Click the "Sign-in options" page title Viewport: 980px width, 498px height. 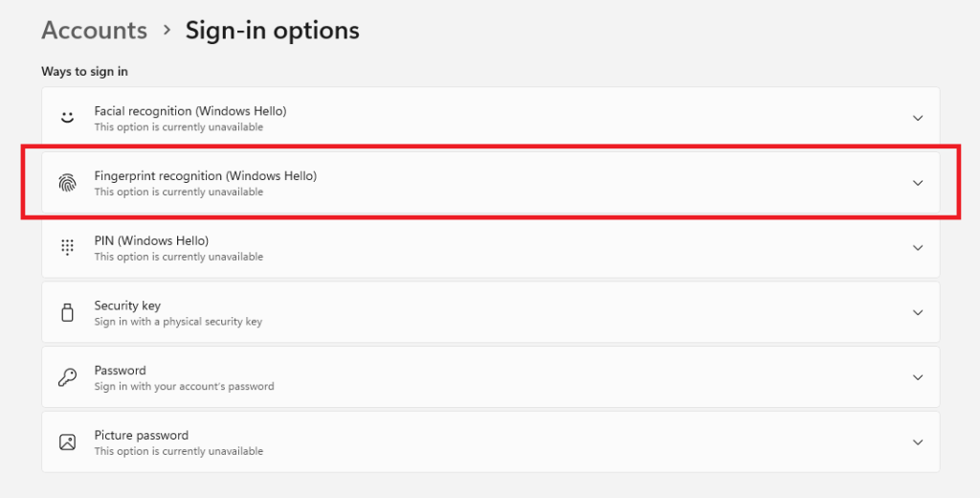pos(272,31)
